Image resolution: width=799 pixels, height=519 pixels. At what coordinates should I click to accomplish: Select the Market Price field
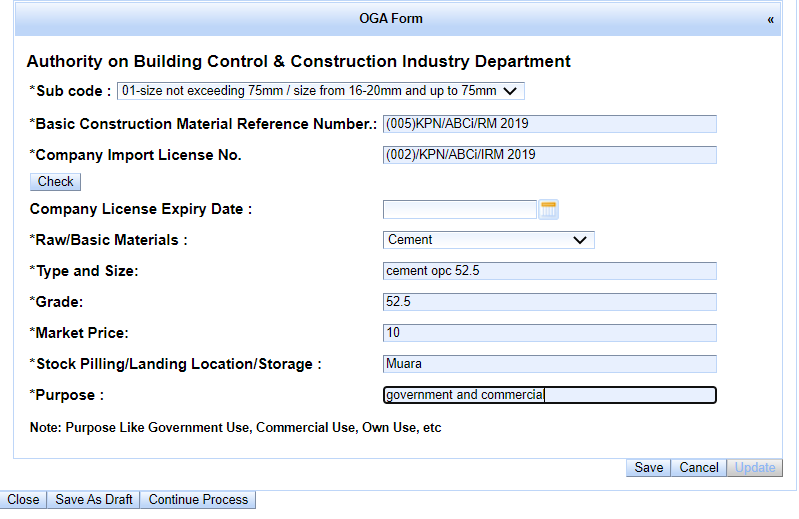tap(550, 333)
